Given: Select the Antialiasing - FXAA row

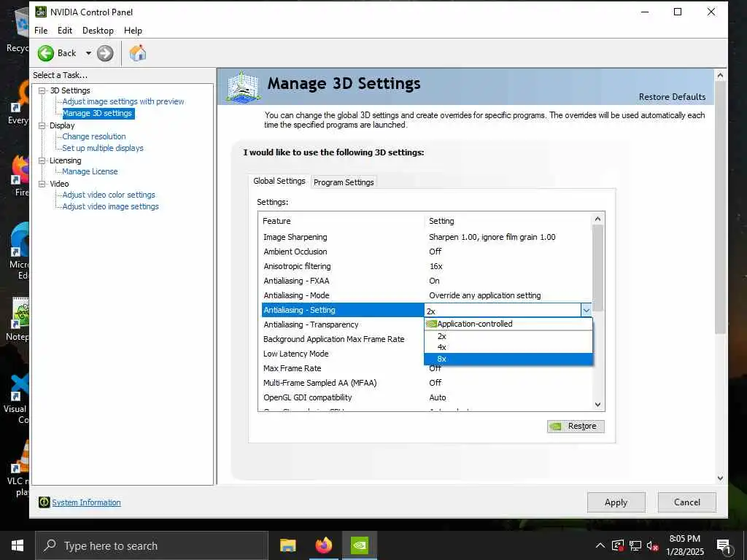Looking at the screenshot, I should 426,281.
